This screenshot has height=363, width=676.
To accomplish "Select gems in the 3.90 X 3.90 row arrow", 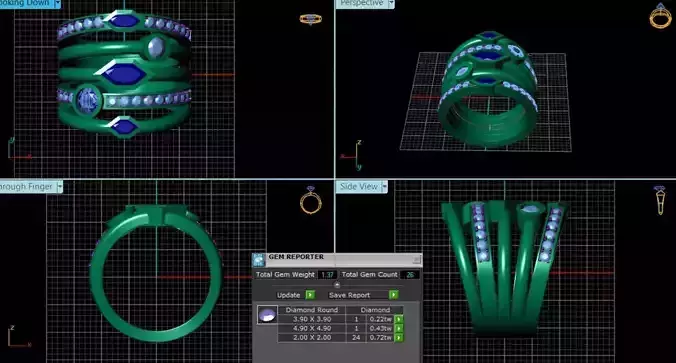I will click(399, 319).
